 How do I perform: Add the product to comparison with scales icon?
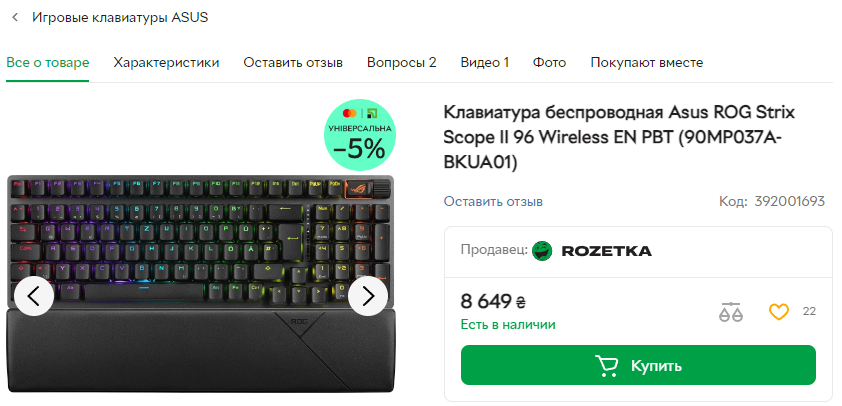[730, 311]
